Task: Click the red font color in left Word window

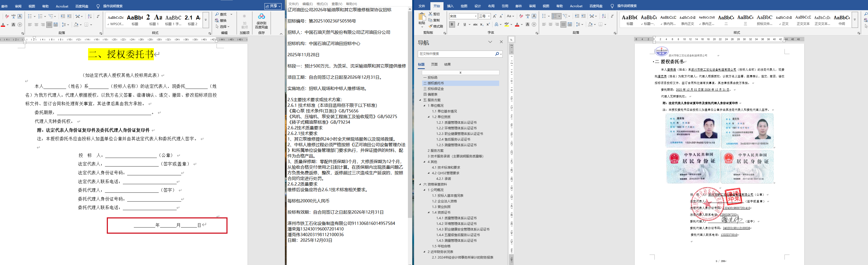Action: (3, 25)
